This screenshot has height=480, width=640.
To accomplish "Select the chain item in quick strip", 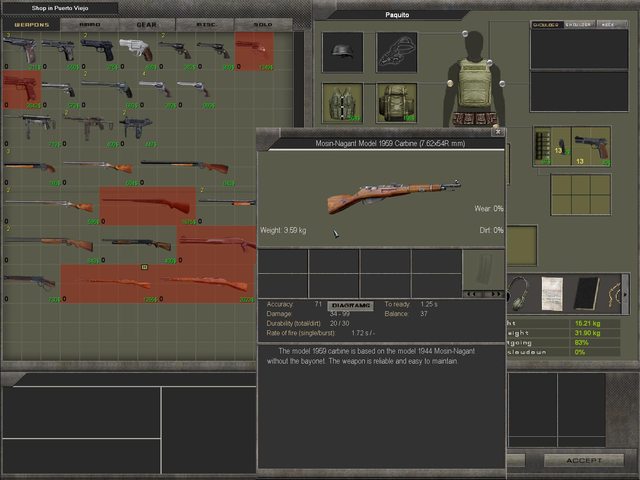I will coord(613,294).
